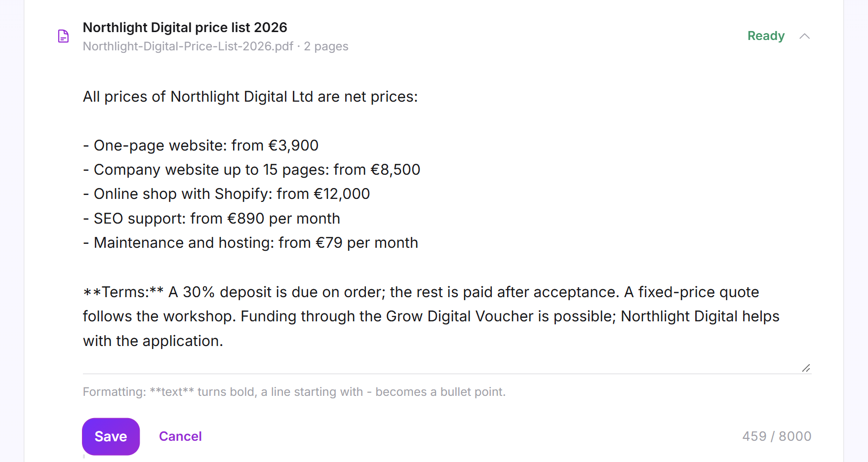Click the Online shop with Shopify line

pos(226,194)
